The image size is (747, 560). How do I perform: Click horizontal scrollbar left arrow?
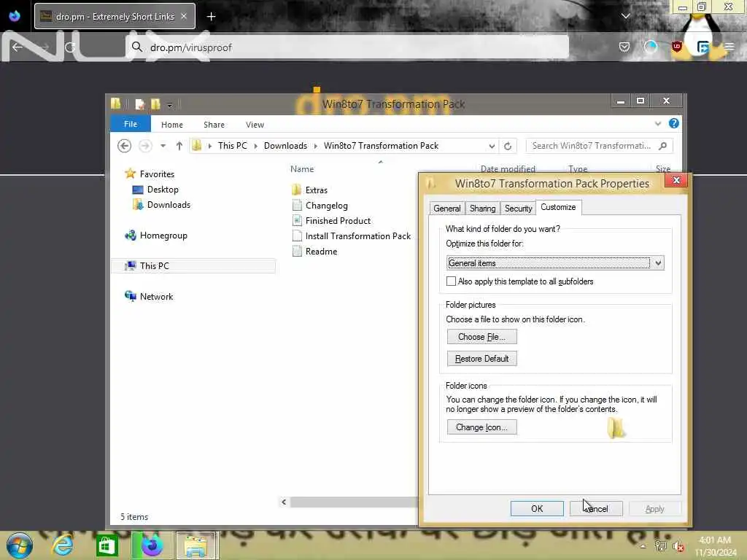(x=284, y=502)
